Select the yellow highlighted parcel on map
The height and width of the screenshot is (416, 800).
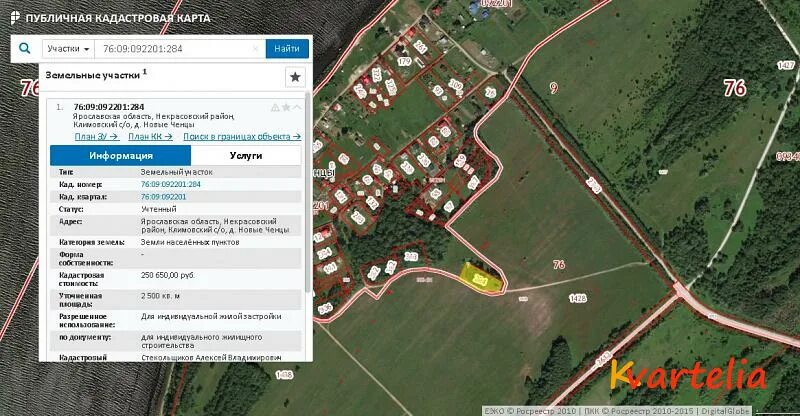[481, 279]
